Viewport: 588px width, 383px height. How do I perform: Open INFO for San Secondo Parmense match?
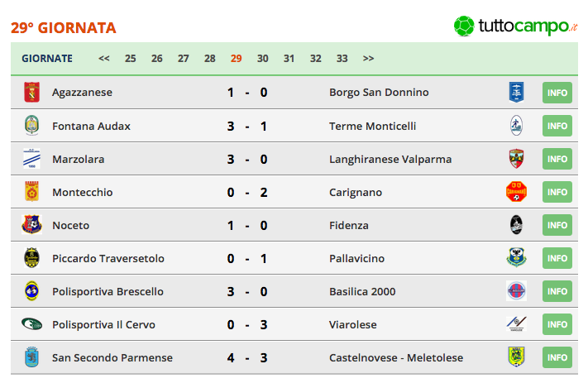coord(557,357)
